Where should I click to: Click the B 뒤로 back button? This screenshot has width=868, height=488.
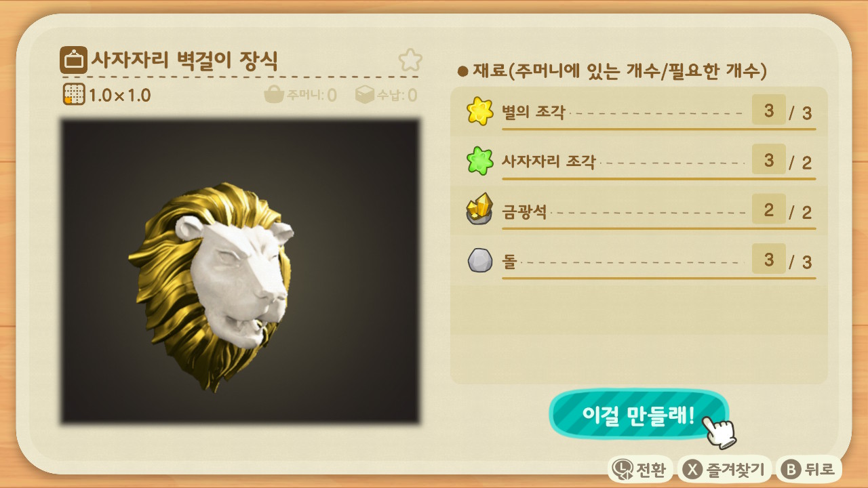tap(810, 469)
